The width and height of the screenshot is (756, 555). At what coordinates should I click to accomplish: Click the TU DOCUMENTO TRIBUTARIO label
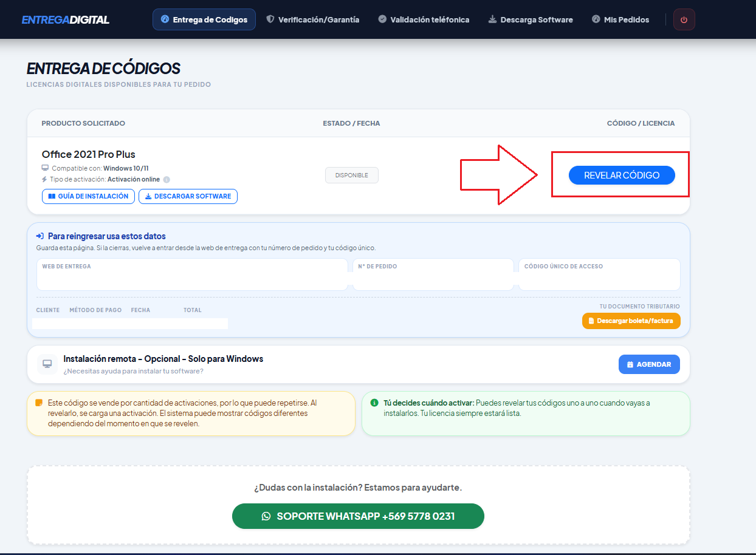[x=640, y=307]
